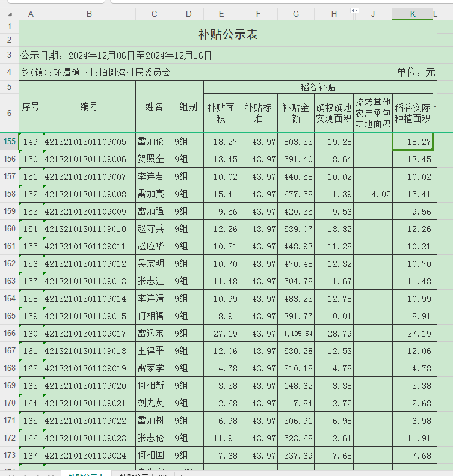Select column E header
This screenshot has height=476, width=453.
[x=221, y=14]
